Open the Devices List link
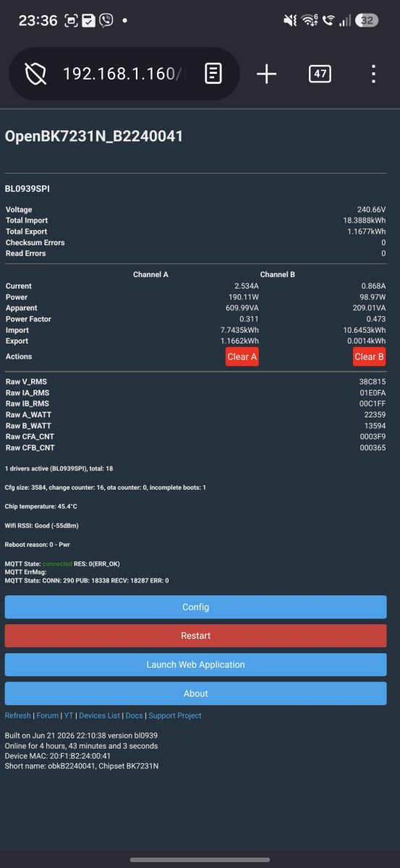Screen dimensions: 400x868 tap(99, 715)
